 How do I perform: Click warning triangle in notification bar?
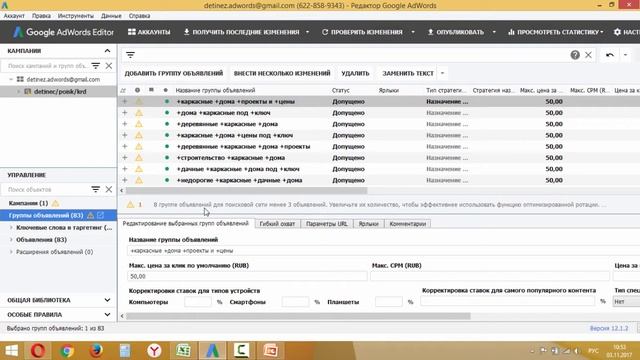tap(130, 204)
